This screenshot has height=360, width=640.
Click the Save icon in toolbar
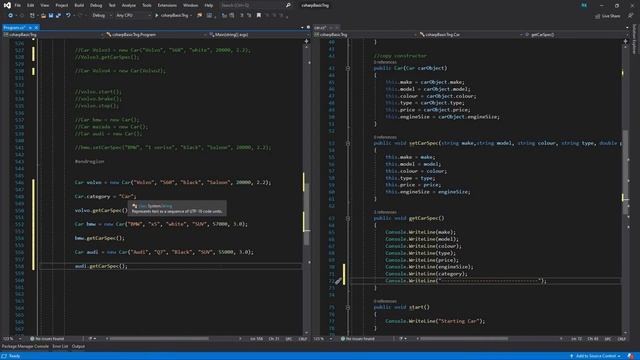51,16
